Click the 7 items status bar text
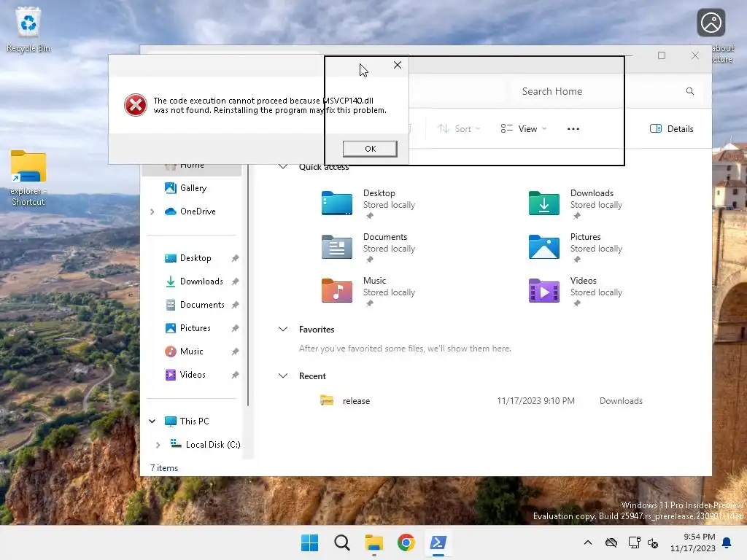The width and height of the screenshot is (747, 560). pos(164,468)
